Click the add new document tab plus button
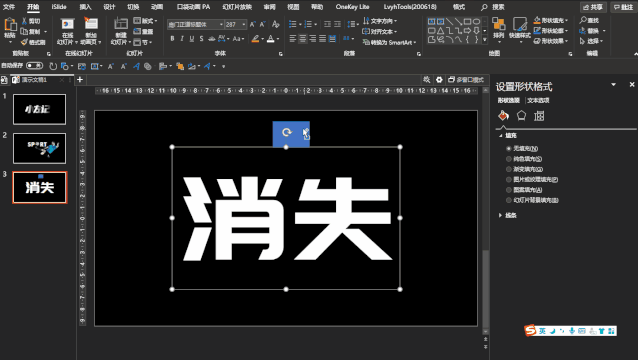The height and width of the screenshot is (360, 638). coord(80,80)
